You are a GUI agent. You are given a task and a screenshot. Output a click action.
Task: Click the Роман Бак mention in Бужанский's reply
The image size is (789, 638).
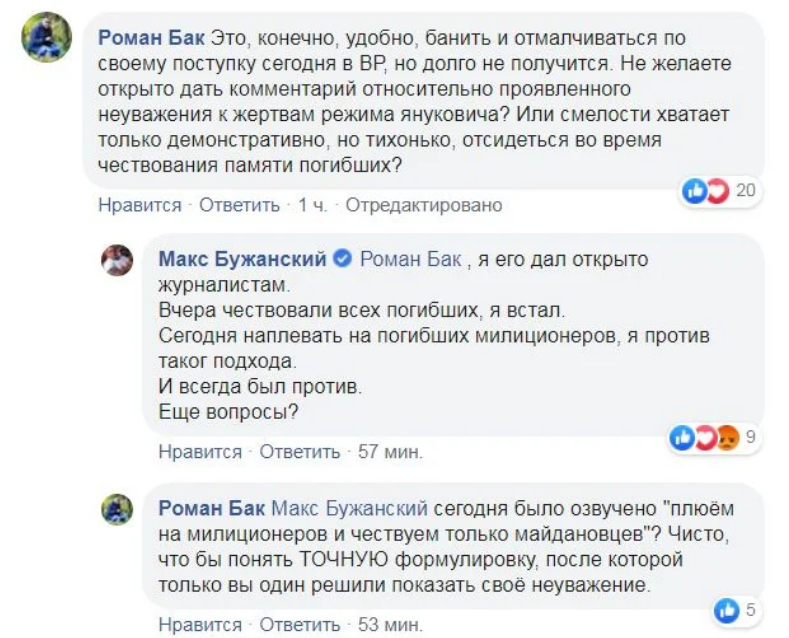pos(410,260)
